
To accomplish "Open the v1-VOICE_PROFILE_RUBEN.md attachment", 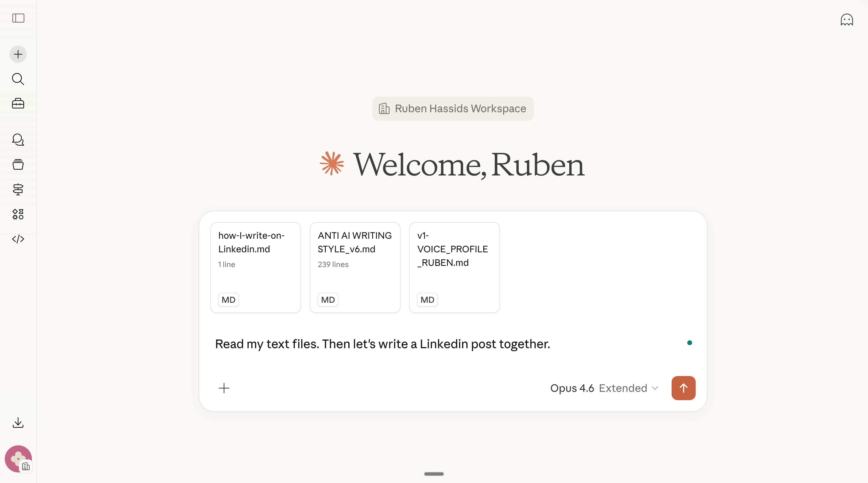I will (454, 267).
